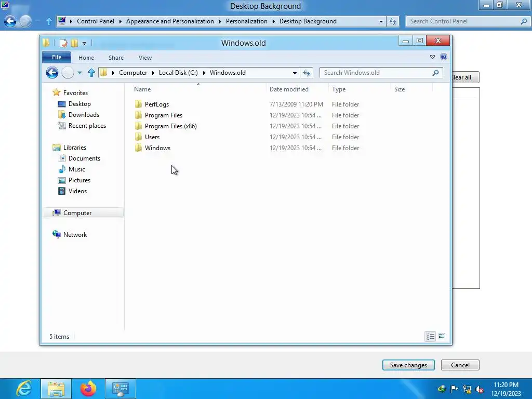Expand the ribbon with the chevron
The width and height of the screenshot is (532, 399).
[432, 57]
